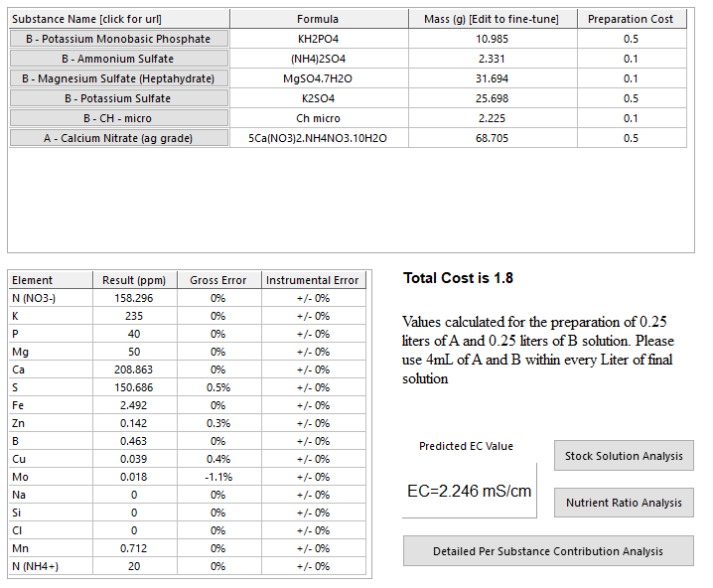Select the Mo result value 0.018
The height and width of the screenshot is (588, 713).
[135, 477]
